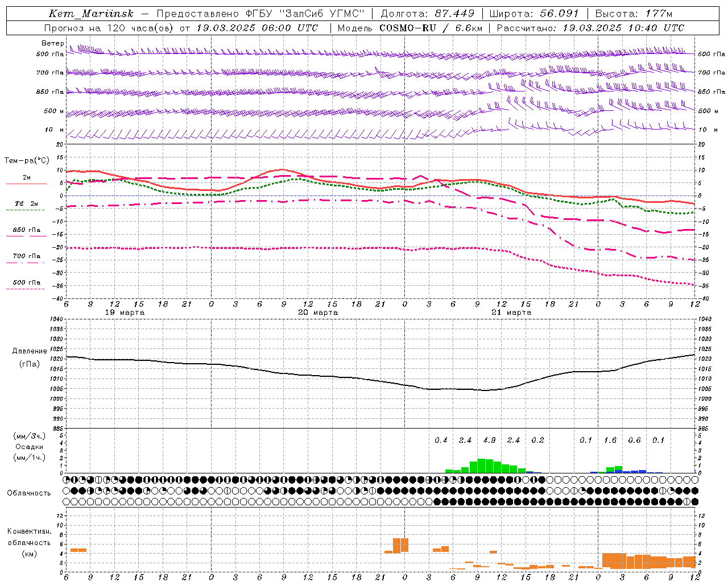Click the Модель COSMO-RU / 6.6км text
The width and height of the screenshot is (728, 582).
(410, 28)
